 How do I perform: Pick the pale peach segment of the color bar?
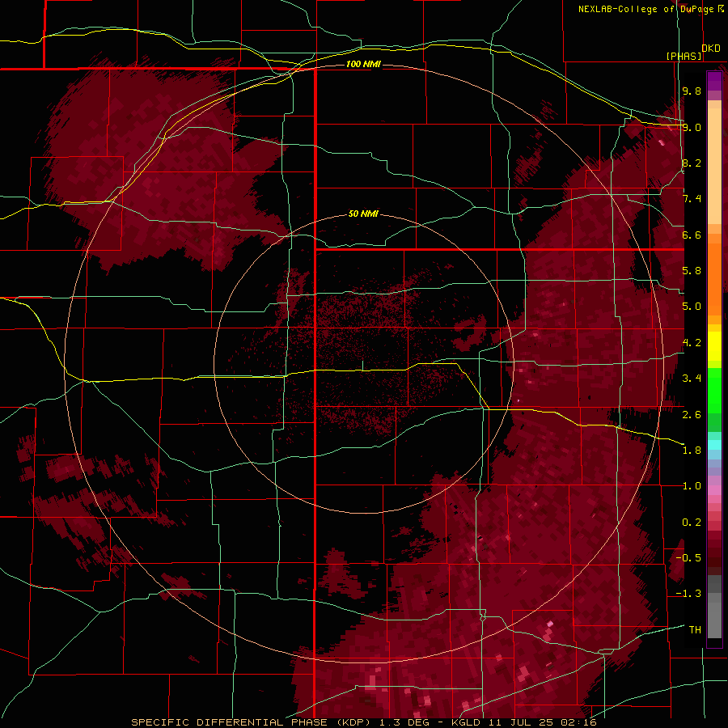714,167
